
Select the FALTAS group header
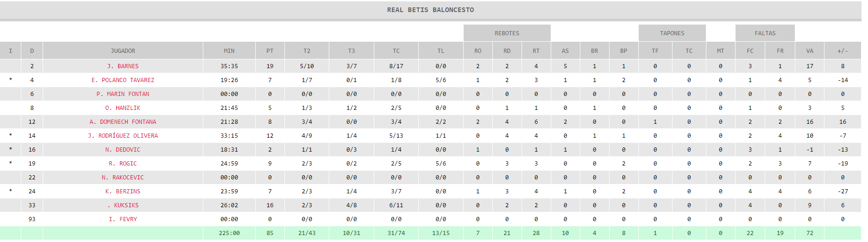coord(765,33)
